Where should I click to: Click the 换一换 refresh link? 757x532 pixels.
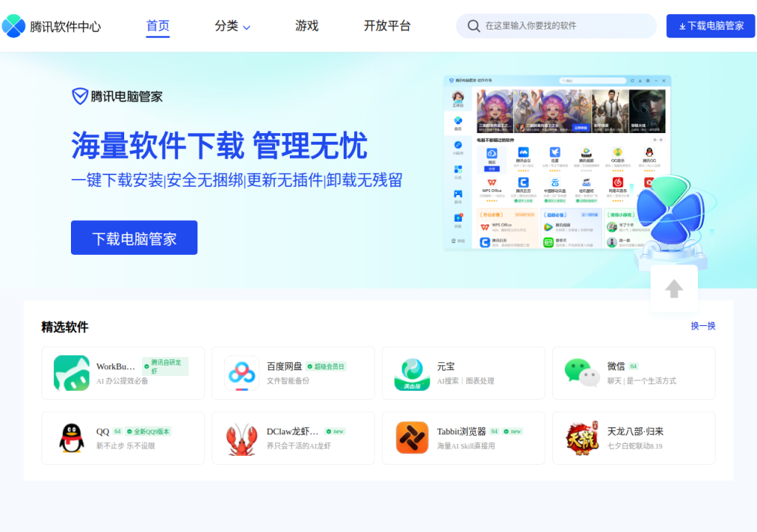(703, 326)
